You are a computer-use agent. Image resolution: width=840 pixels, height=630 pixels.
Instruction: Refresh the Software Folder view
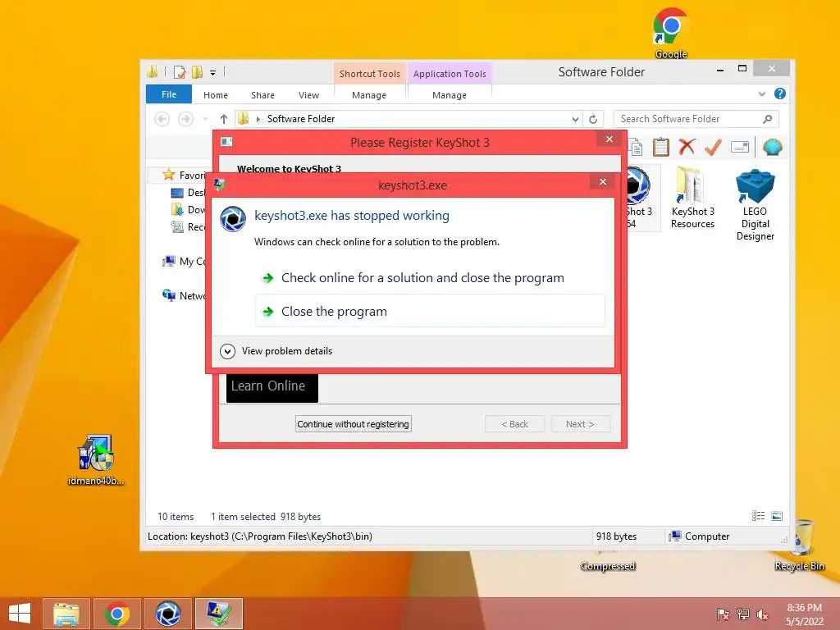(x=593, y=119)
